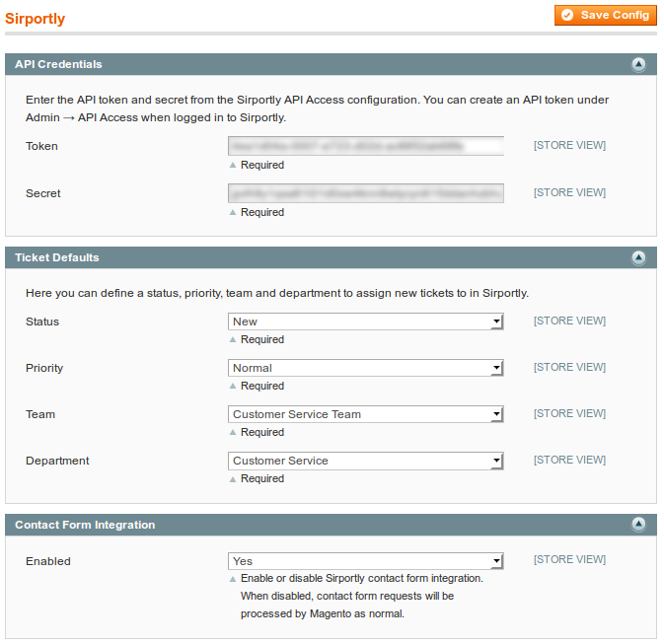The height and width of the screenshot is (644, 664).
Task: Click the STORE VIEW scope next to Secret
Action: pyautogui.click(x=569, y=192)
